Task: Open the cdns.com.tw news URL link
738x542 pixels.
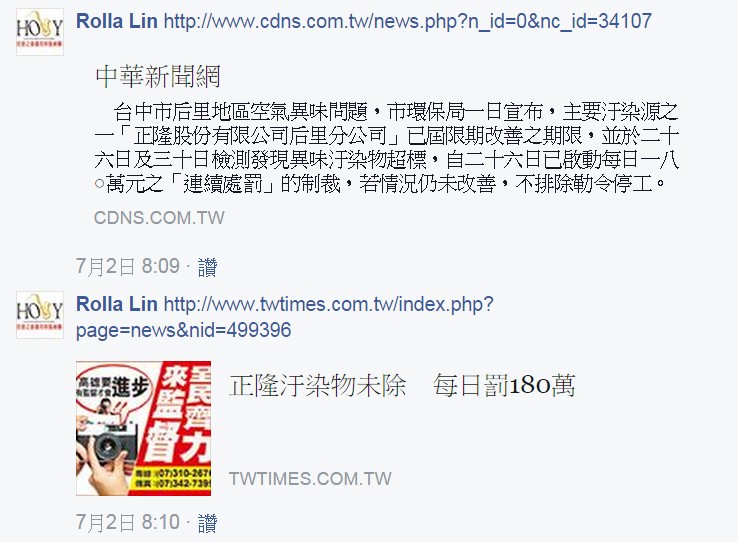Action: pos(408,22)
